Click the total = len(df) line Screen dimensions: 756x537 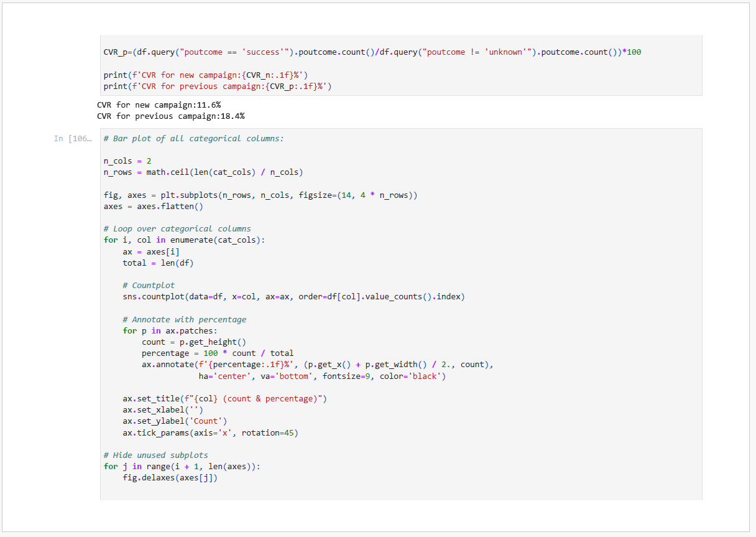click(x=158, y=263)
